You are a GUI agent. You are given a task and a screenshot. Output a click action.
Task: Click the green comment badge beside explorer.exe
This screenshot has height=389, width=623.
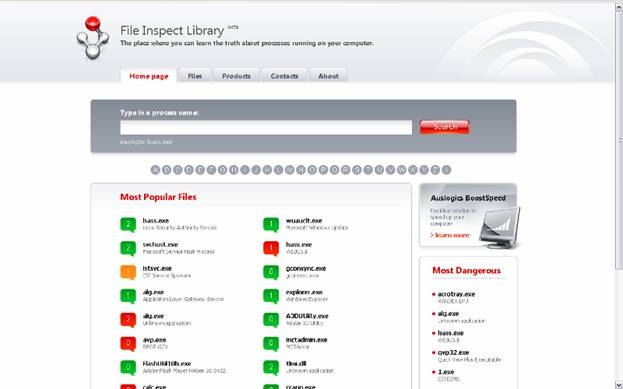pyautogui.click(x=271, y=296)
